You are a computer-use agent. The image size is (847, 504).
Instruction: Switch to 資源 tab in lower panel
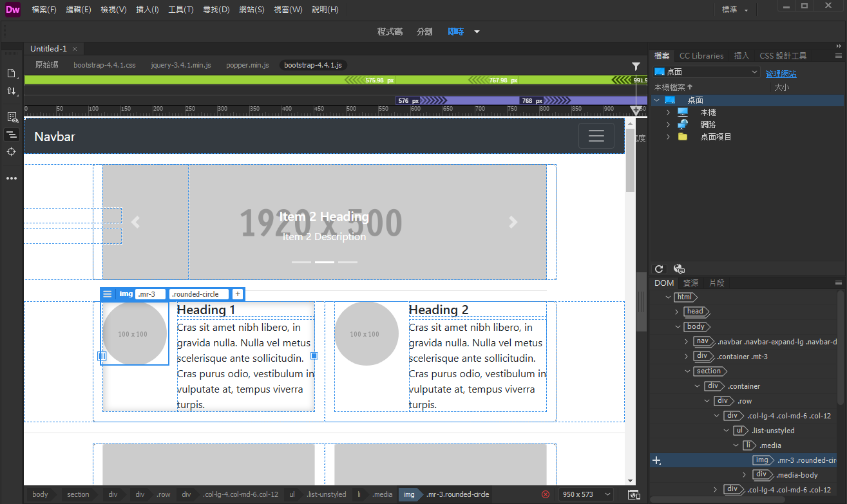click(691, 283)
